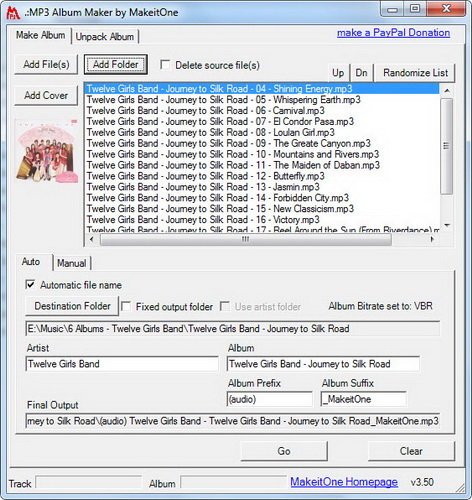This screenshot has width=472, height=500.
Task: Click the Album Suffix field
Action: (364, 399)
